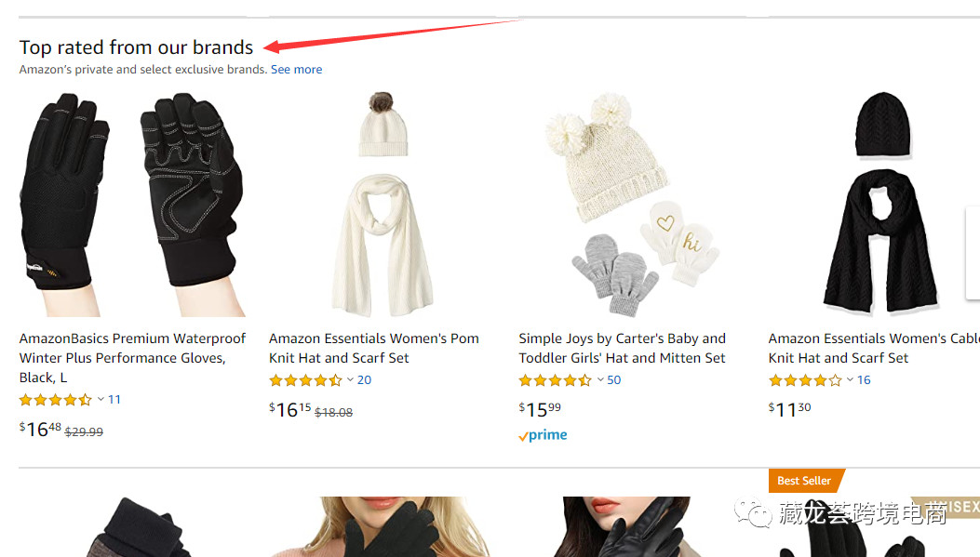Click the Prime logo icon
The height and width of the screenshot is (557, 980).
543,435
